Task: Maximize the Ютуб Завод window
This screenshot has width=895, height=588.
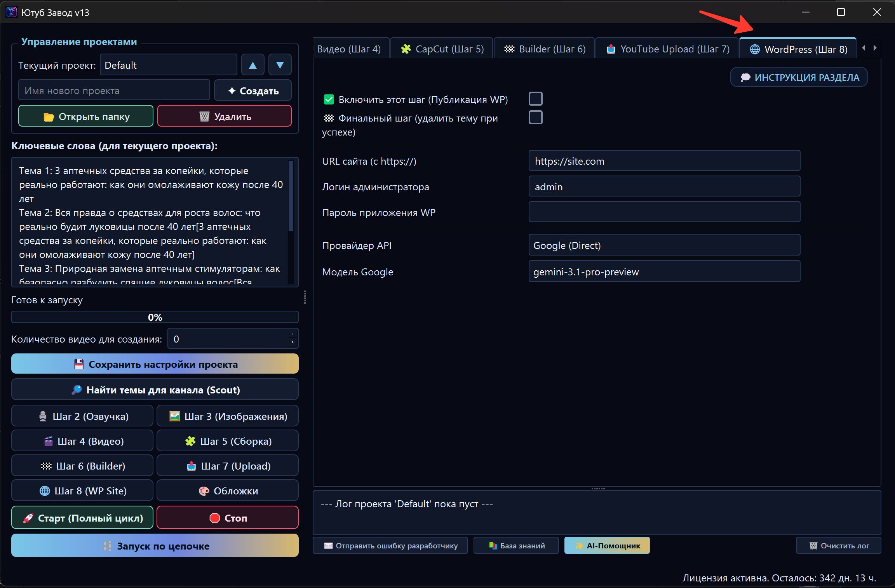Action: pyautogui.click(x=841, y=12)
